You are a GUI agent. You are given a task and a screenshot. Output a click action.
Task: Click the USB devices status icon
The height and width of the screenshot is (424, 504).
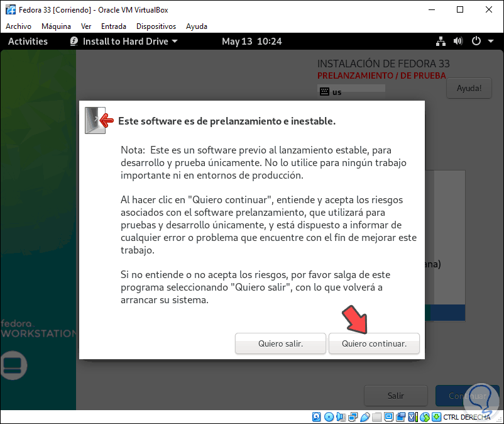(365, 417)
